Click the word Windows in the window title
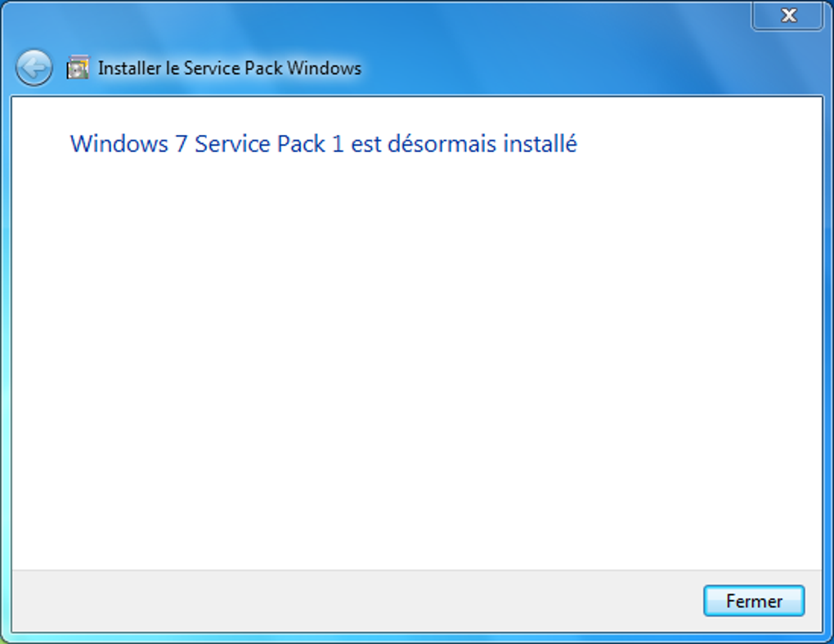 324,68
